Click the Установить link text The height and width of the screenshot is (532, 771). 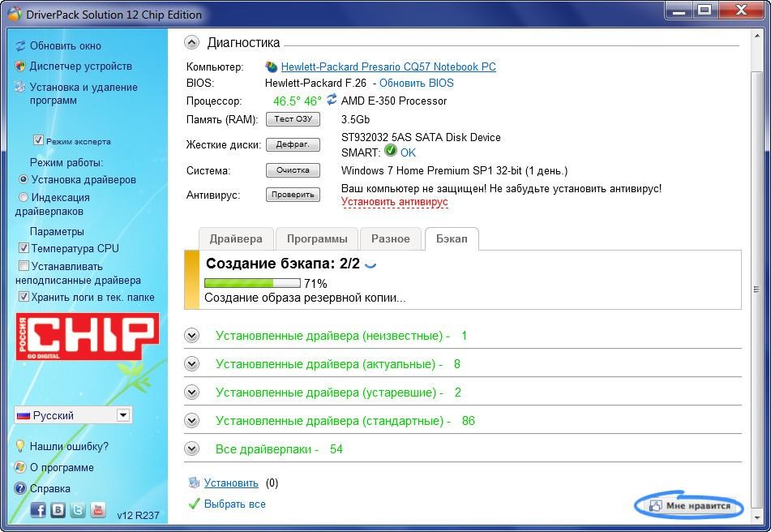pyautogui.click(x=231, y=483)
